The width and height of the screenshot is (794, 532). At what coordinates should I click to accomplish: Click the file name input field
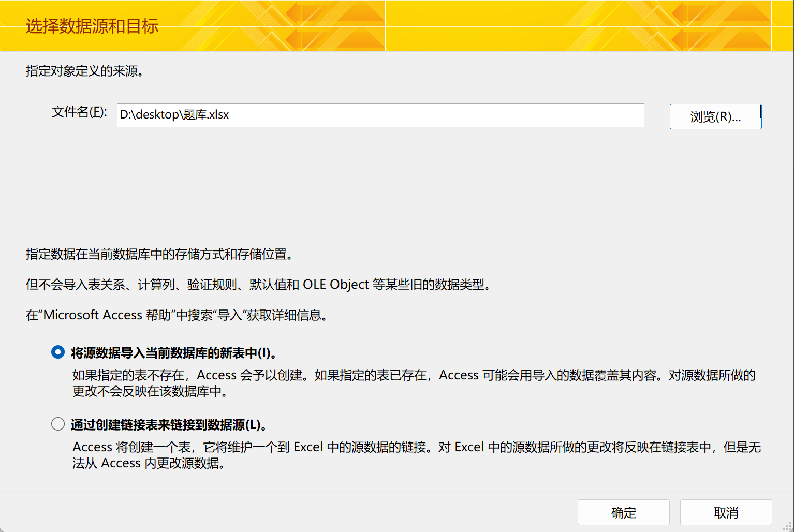(380, 115)
